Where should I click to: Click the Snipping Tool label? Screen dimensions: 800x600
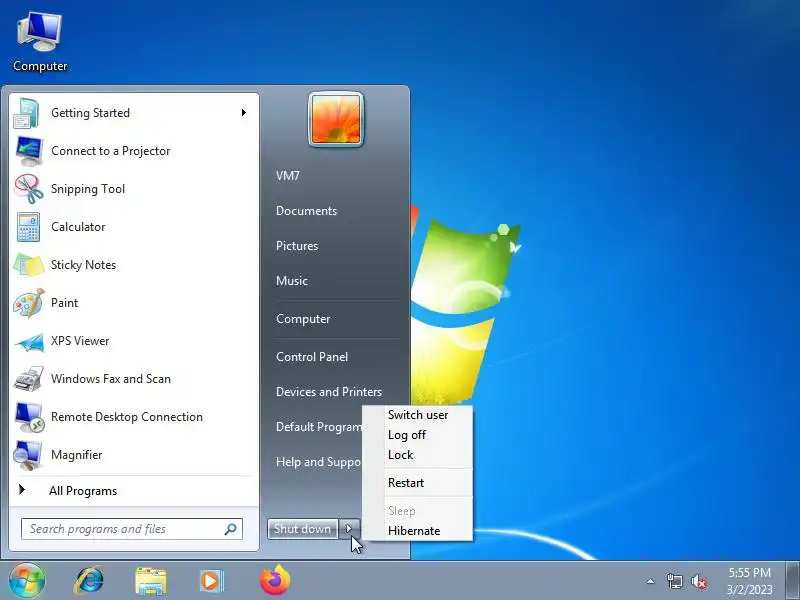pyautogui.click(x=88, y=189)
